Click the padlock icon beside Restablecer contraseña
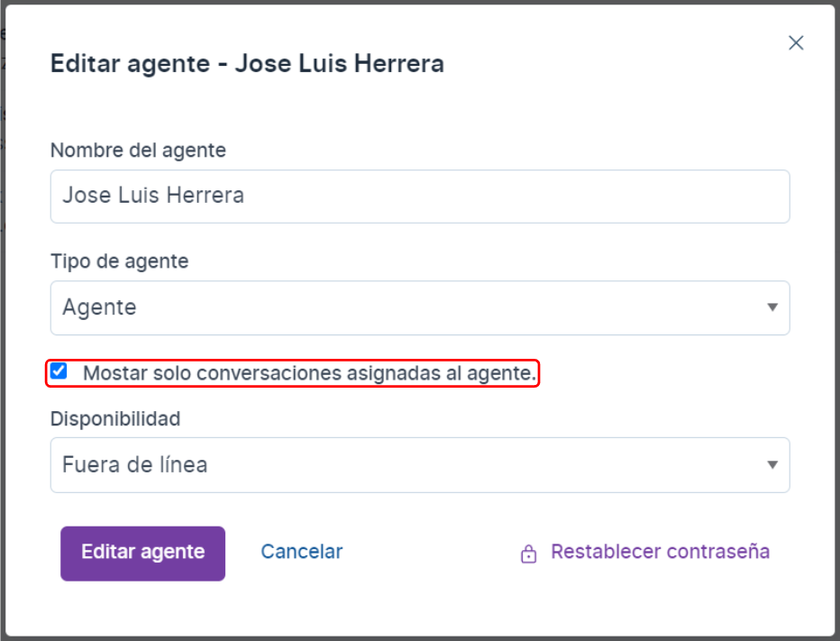This screenshot has width=840, height=641. pyautogui.click(x=528, y=554)
